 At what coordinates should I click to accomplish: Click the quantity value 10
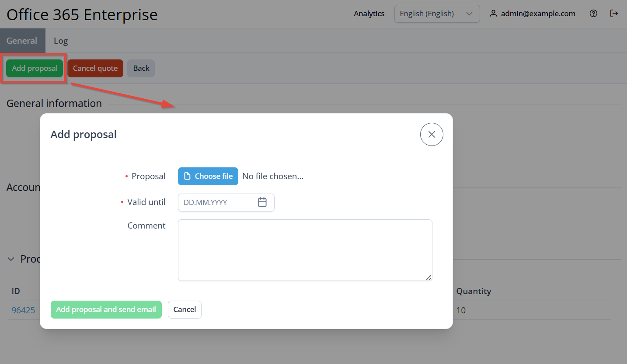(x=461, y=310)
